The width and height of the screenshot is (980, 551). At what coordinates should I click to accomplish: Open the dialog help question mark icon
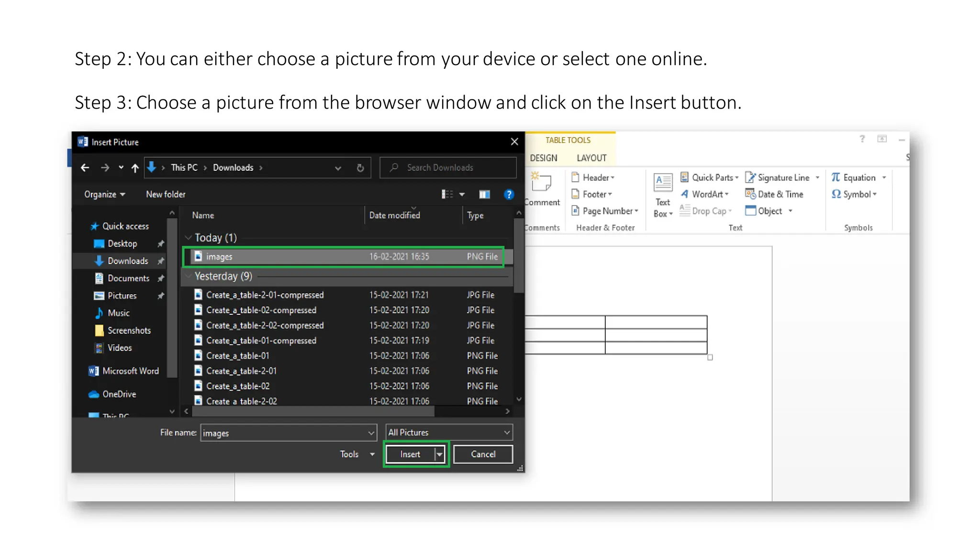[509, 194]
